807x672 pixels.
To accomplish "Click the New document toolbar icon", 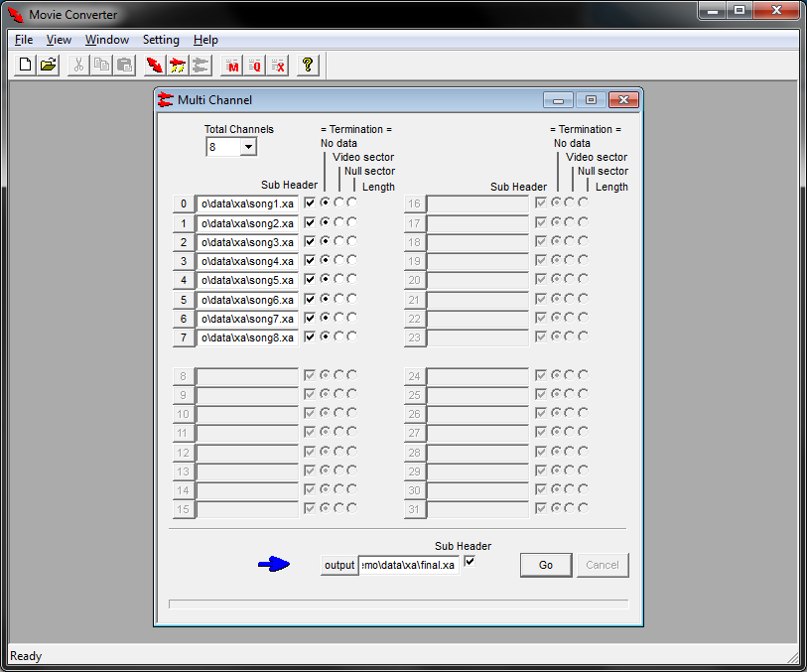I will click(x=25, y=66).
